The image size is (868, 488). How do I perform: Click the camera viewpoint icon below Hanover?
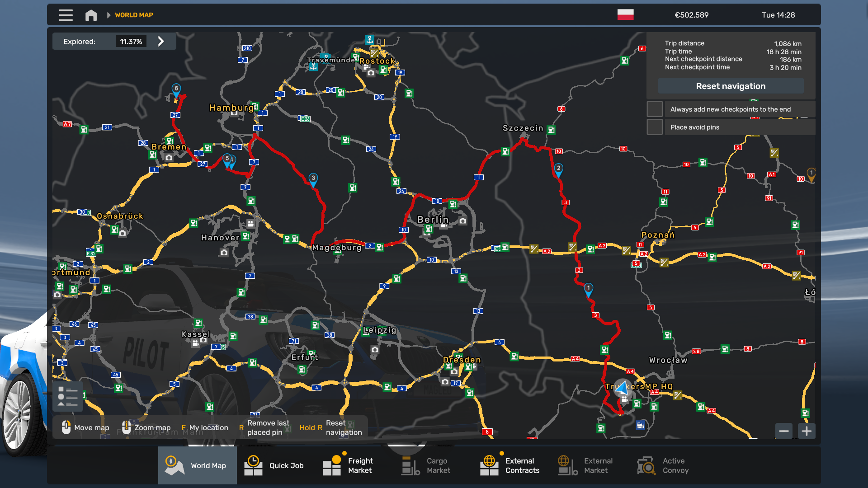coord(224,253)
